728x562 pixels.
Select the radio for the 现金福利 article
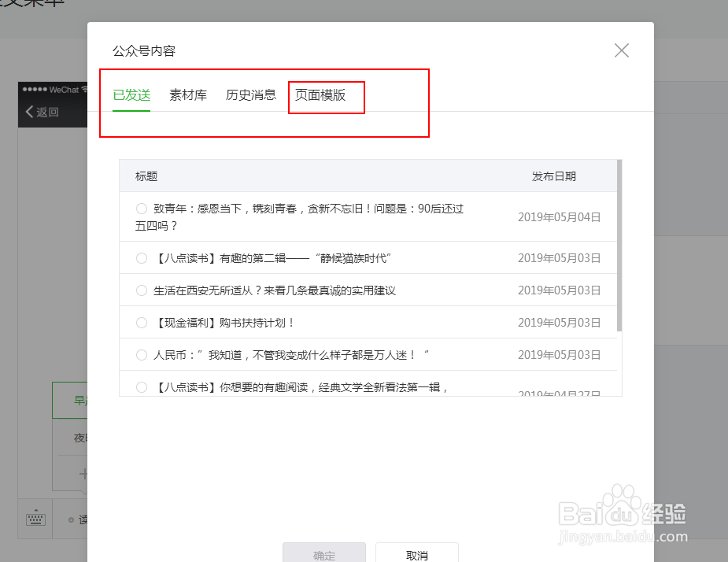click(141, 322)
